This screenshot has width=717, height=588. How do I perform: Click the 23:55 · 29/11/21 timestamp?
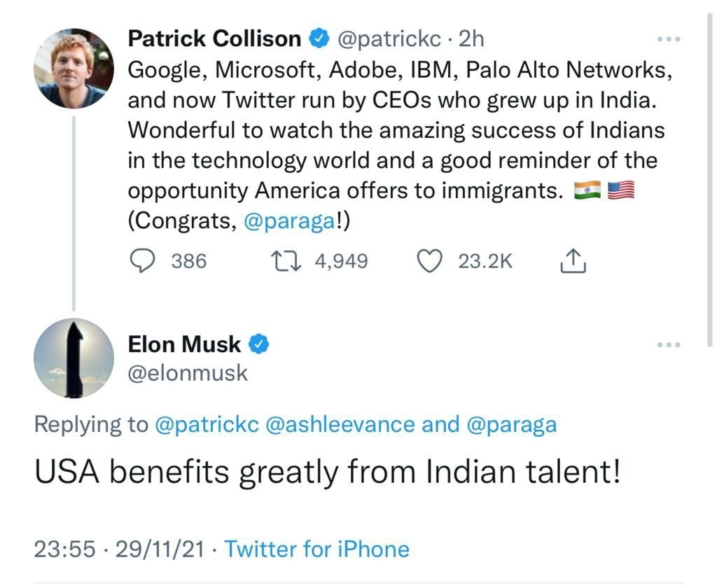click(119, 549)
